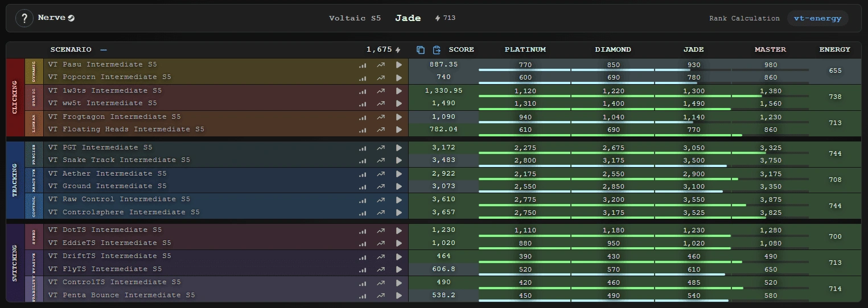Open the vt-energy rank calculation selector
868x308 pixels.
[817, 18]
